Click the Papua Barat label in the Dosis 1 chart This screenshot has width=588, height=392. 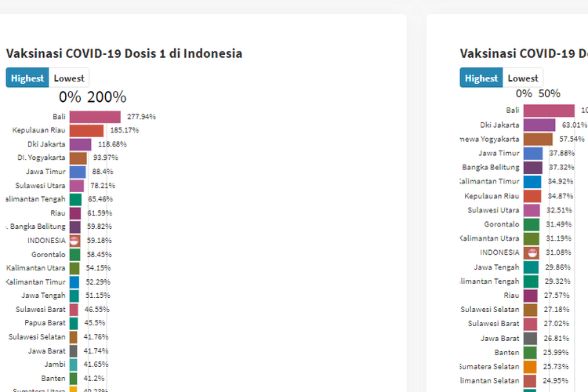(47, 323)
